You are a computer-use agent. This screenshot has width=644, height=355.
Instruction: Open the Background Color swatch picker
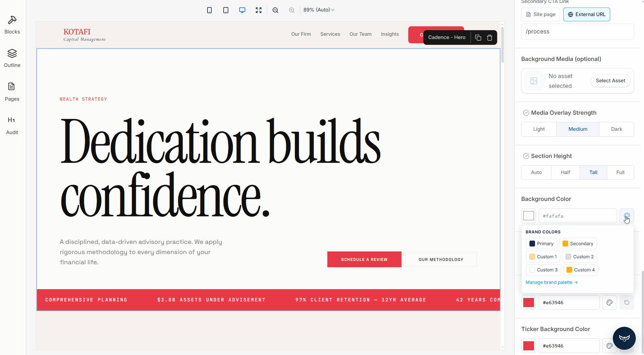(528, 216)
